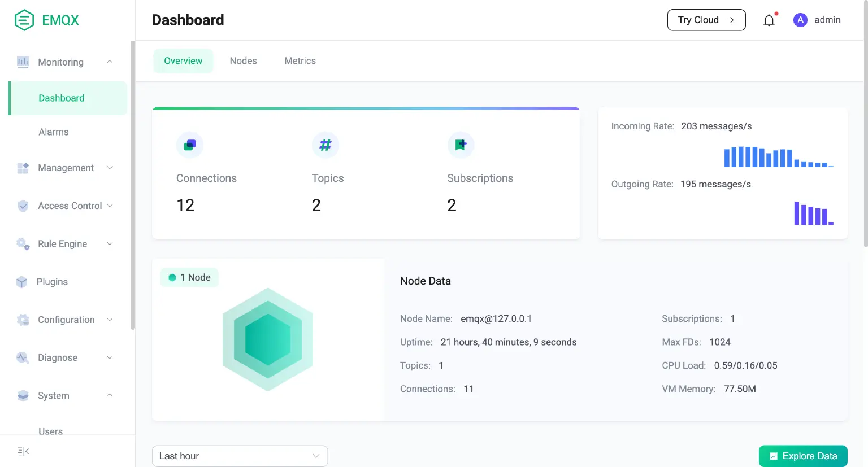Click the Subscriptions flag icon
Image resolution: width=868 pixels, height=467 pixels.
pyautogui.click(x=461, y=145)
